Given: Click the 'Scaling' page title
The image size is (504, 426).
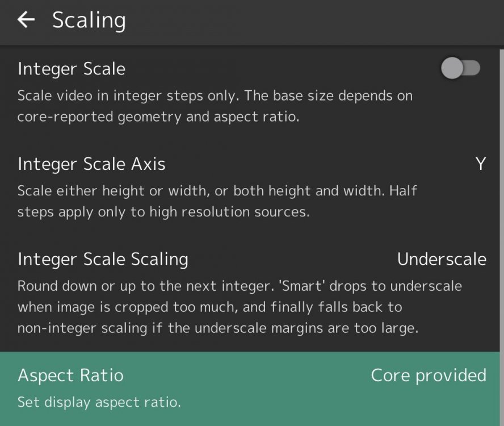Looking at the screenshot, I should 89,20.
